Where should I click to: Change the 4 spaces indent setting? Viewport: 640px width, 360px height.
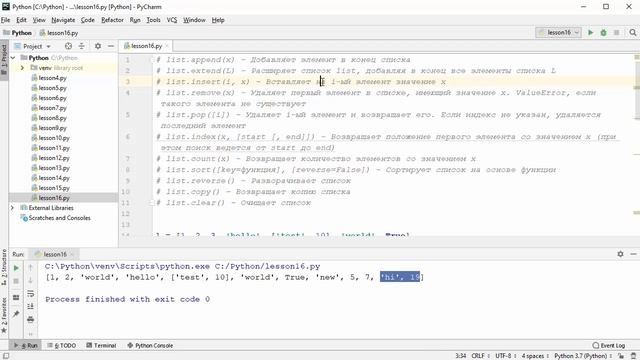pos(534,356)
